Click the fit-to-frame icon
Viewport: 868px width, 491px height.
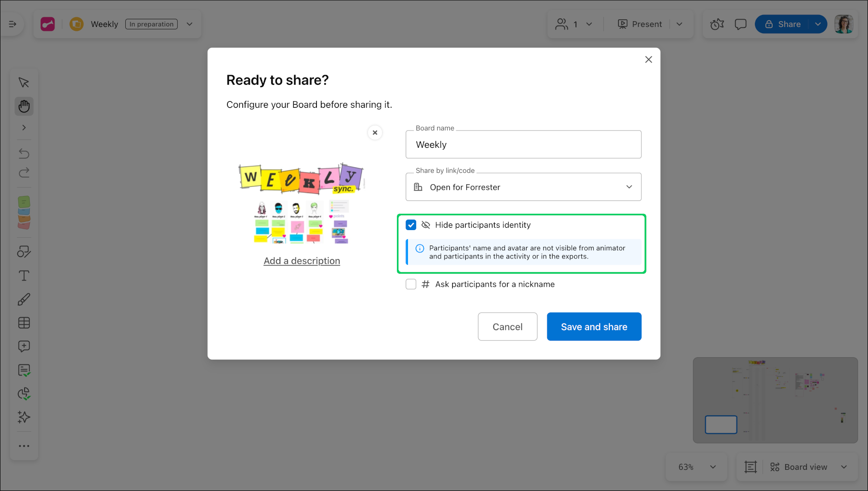coord(750,467)
